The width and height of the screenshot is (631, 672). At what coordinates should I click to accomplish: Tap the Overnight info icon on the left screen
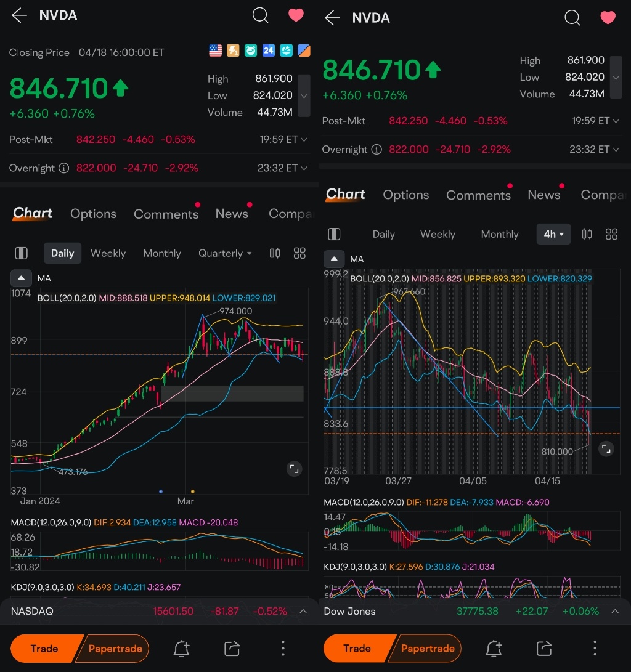click(64, 168)
